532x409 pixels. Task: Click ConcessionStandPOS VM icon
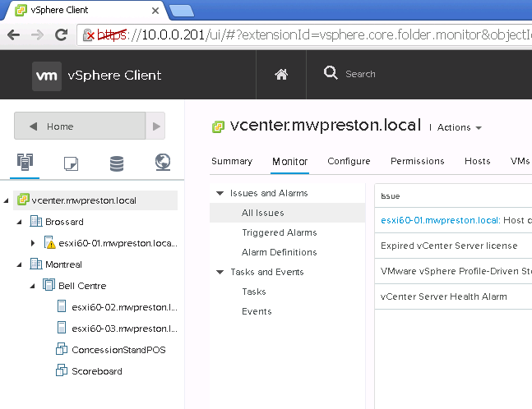[x=62, y=349]
